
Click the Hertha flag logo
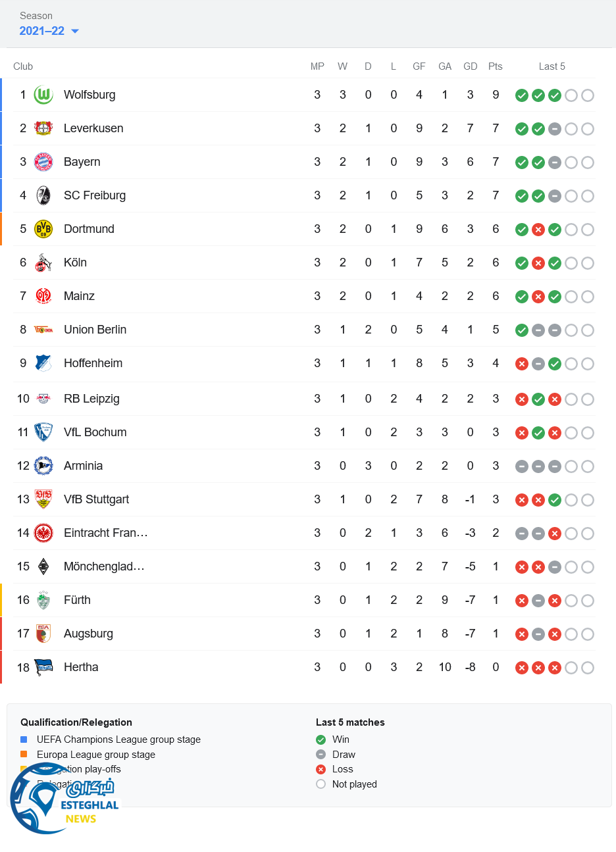43,667
